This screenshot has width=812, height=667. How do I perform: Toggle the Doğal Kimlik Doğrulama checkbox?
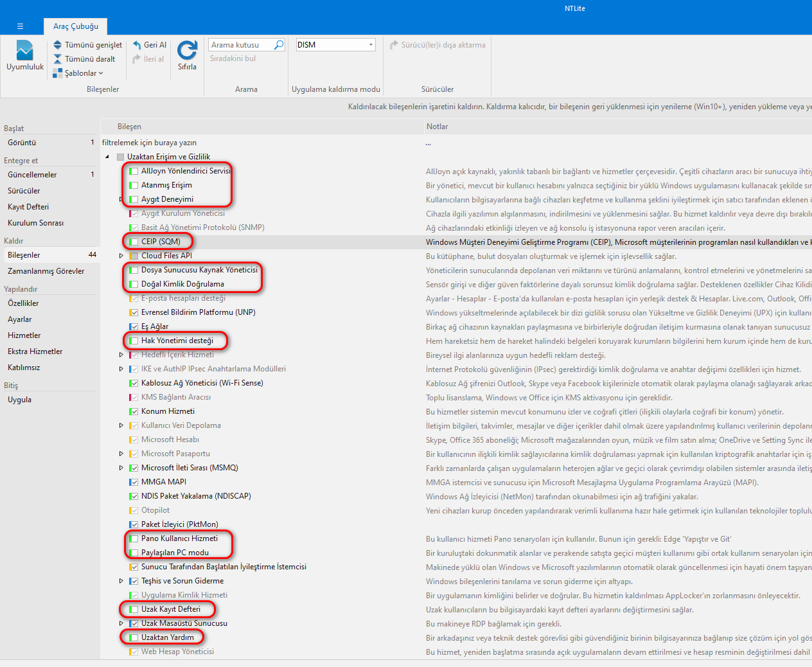tap(134, 284)
